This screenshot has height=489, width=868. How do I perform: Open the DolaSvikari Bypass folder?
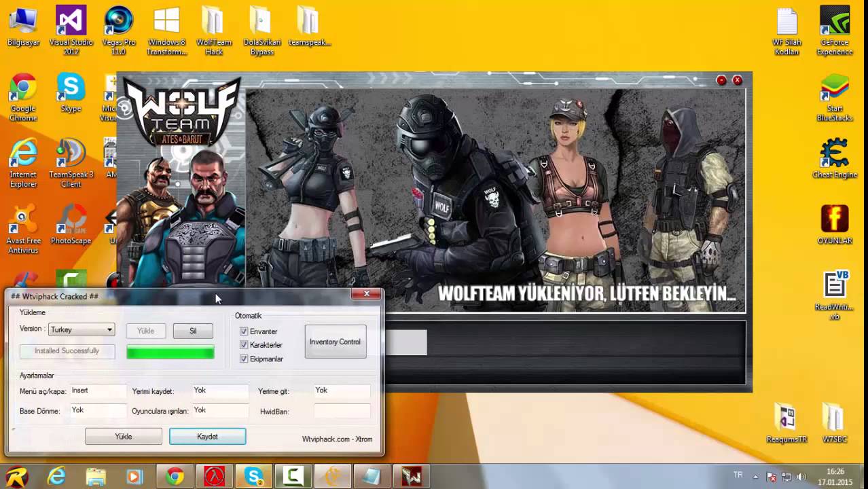261,31
